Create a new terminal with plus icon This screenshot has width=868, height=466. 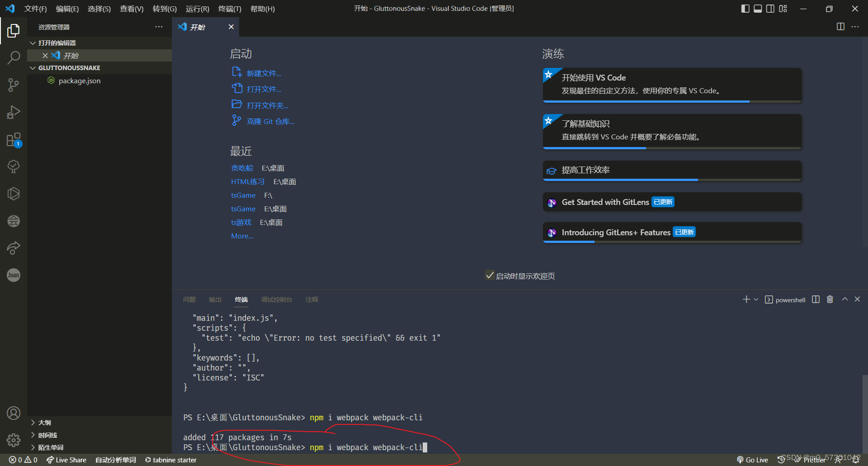(746, 300)
